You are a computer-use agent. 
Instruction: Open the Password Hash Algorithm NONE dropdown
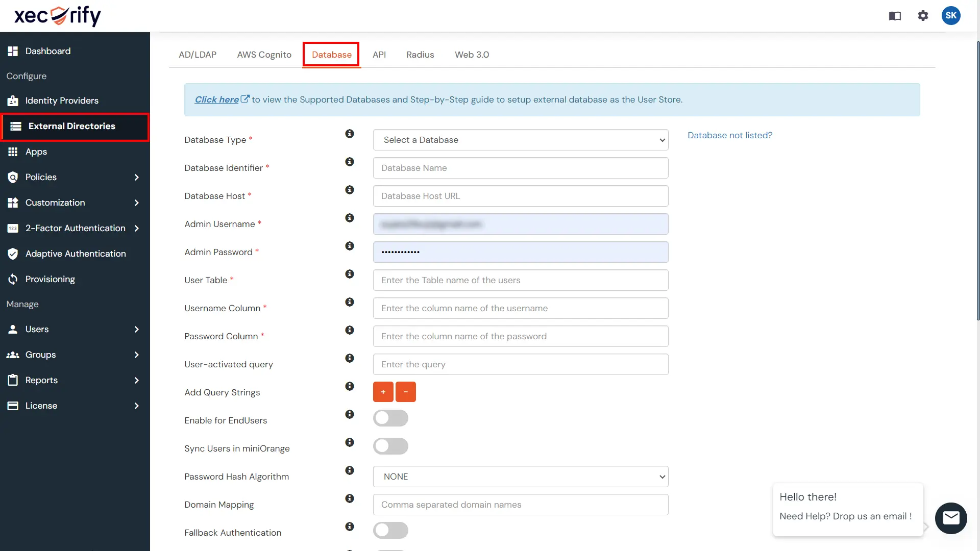tap(521, 477)
